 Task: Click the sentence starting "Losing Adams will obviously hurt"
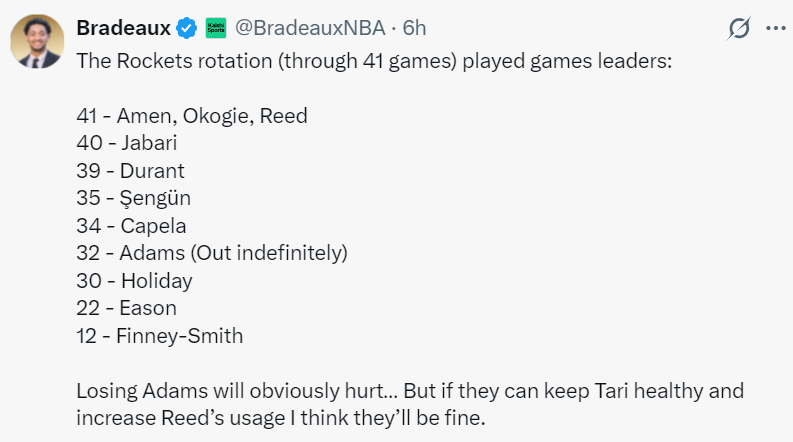(x=410, y=390)
